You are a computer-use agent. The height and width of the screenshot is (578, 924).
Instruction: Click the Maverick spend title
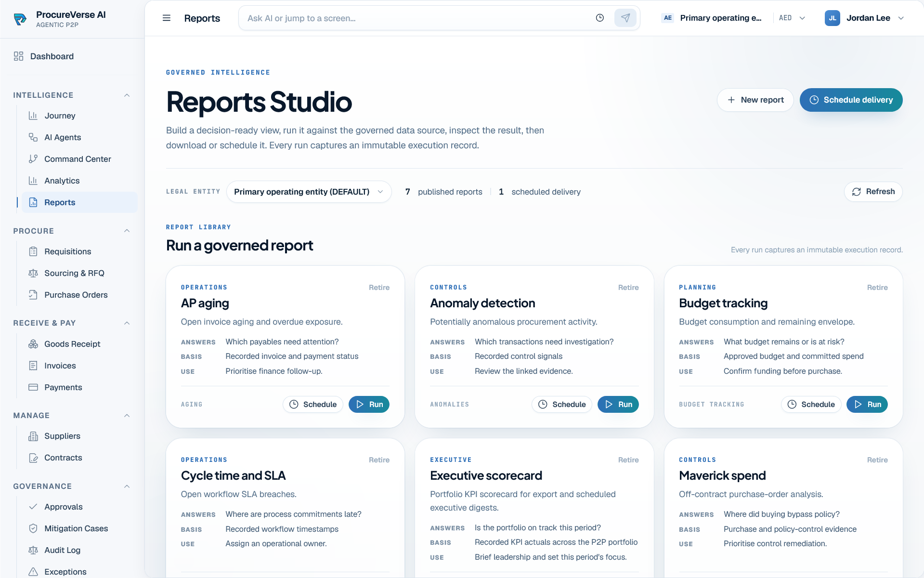(x=722, y=476)
